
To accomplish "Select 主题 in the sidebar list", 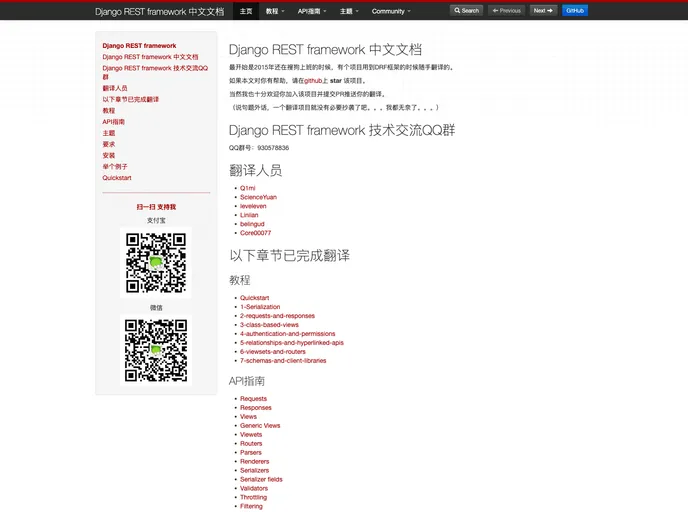I will point(108,133).
